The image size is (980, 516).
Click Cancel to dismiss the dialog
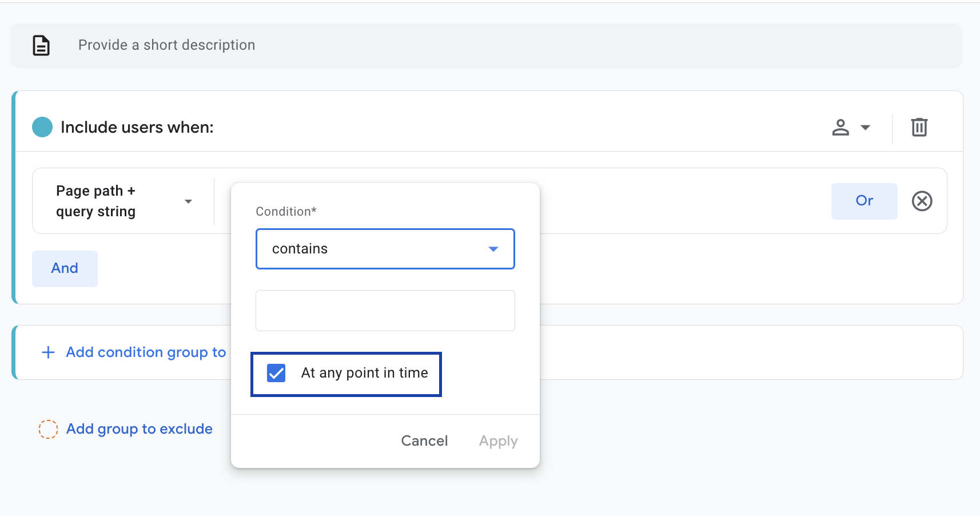(424, 440)
